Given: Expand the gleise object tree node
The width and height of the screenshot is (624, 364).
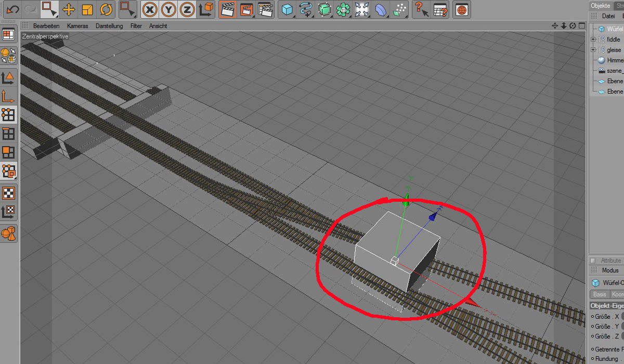Looking at the screenshot, I should pyautogui.click(x=593, y=50).
